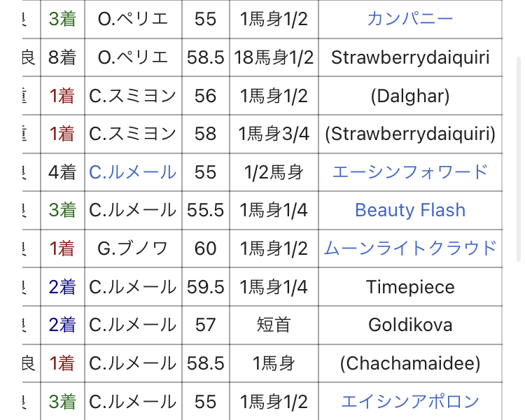Select the Goldikova cell

[x=410, y=325]
